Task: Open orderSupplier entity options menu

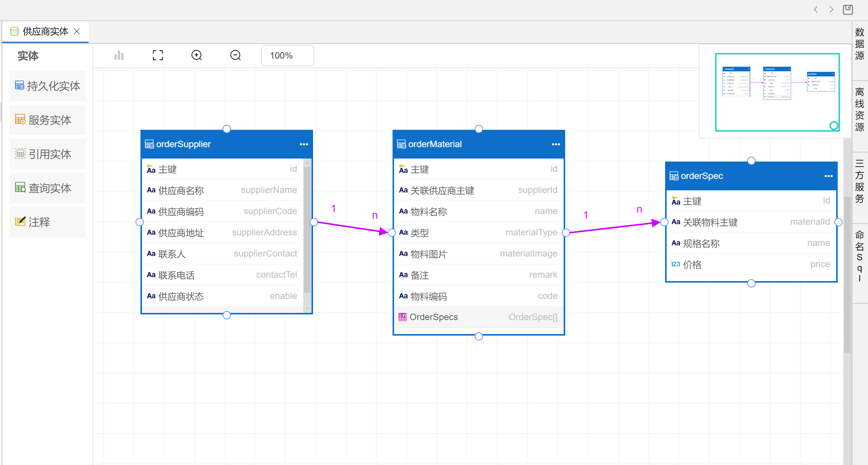Action: pyautogui.click(x=304, y=144)
